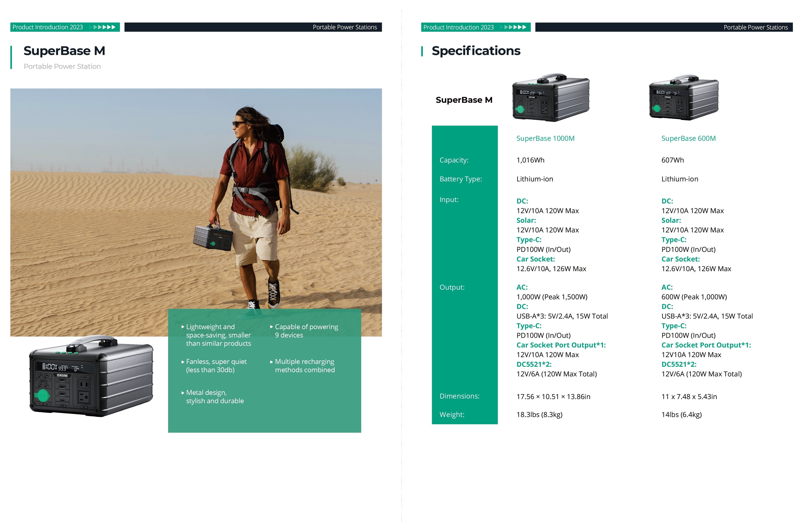812x523 pixels.
Task: Click 'Lithium-ion' in 600M column
Action: (680, 179)
